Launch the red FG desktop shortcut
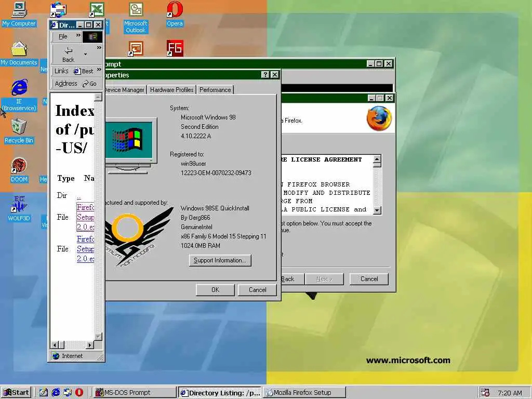Image resolution: width=532 pixels, height=399 pixels. (x=175, y=48)
